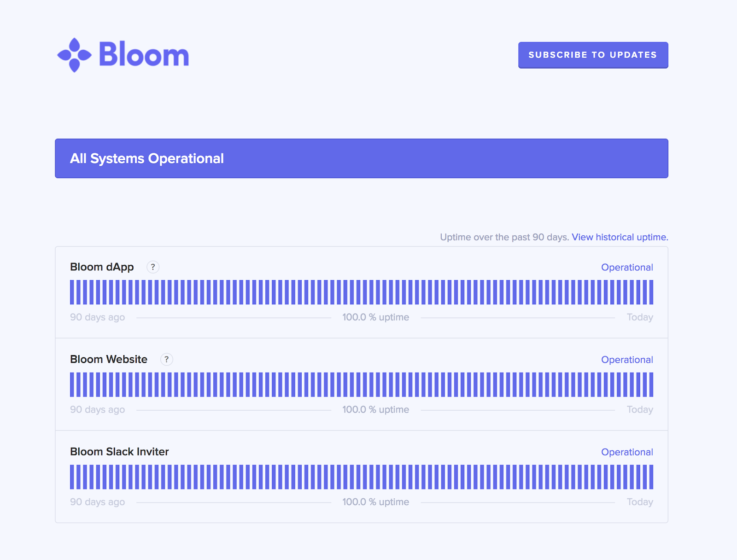Screen dimensions: 737x560
Task: Subscribe to updates button
Action: tap(593, 55)
